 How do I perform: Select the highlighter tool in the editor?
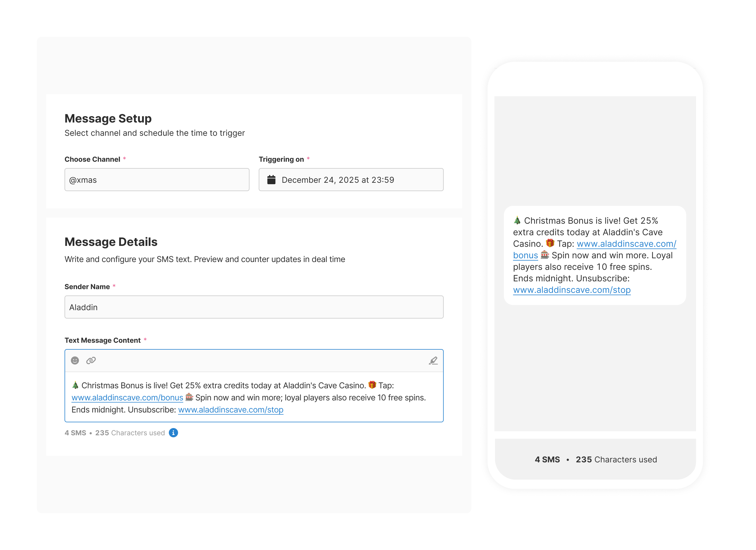click(x=433, y=361)
